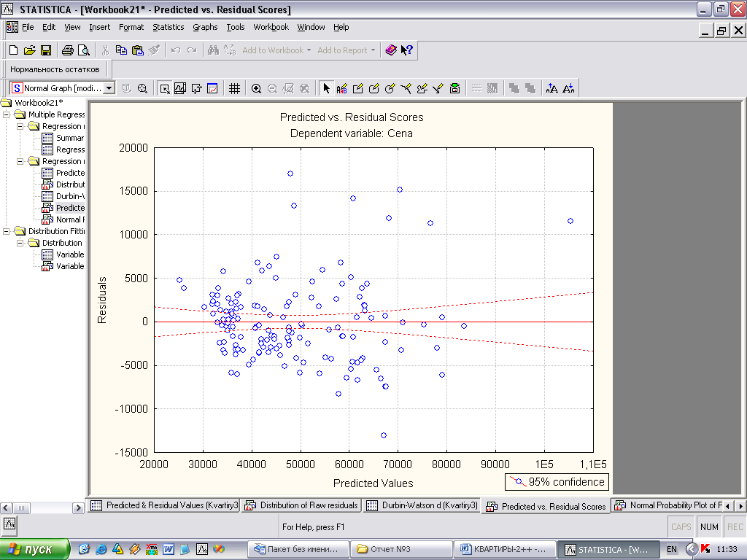Open the Normal Graph style dropdown
The height and width of the screenshot is (560, 747).
pos(109,88)
